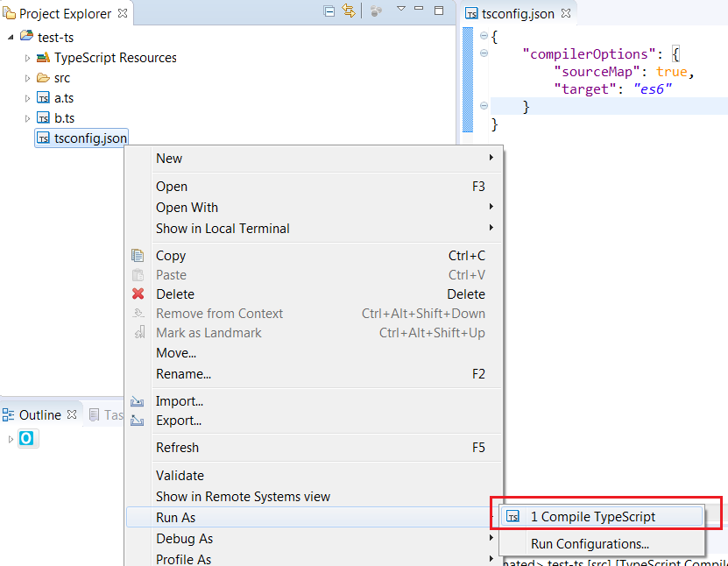Click the Paste icon in the context menu
This screenshot has height=566, width=728.
tap(138, 275)
